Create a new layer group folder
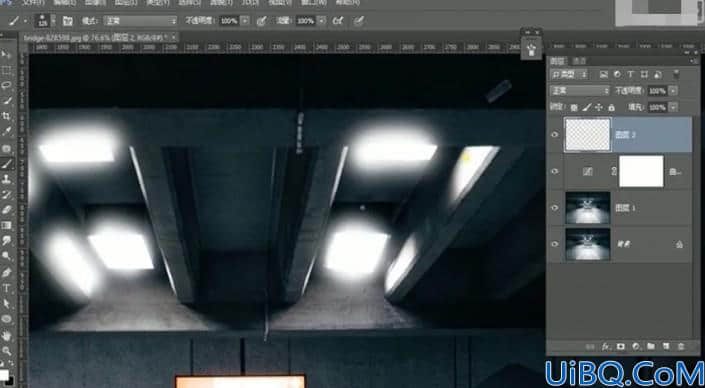Image resolution: width=705 pixels, height=388 pixels. pyautogui.click(x=651, y=346)
